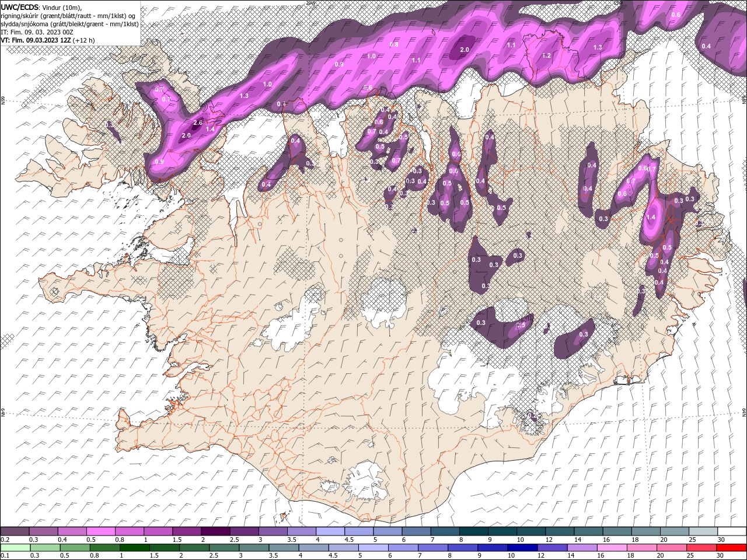Pick the upper legend swatch between 18 and 20
The image size is (747, 560).
coord(645,531)
